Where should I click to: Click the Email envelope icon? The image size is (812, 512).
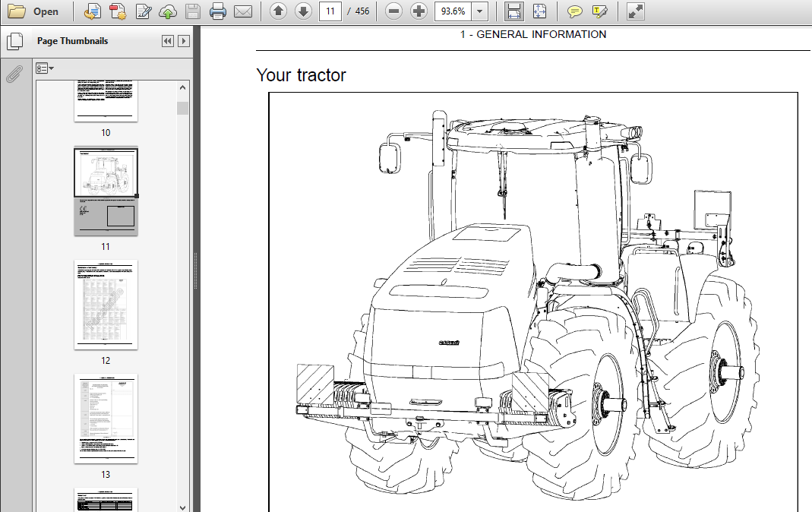243,11
